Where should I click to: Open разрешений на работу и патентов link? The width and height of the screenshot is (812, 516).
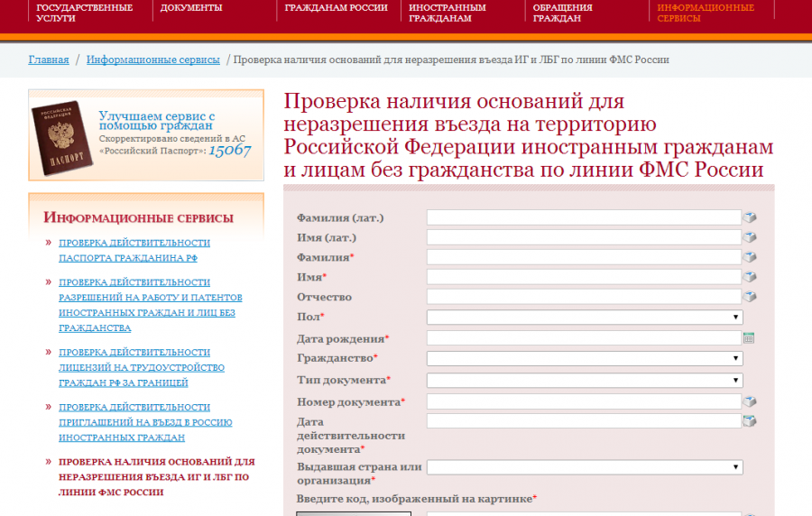click(x=150, y=305)
